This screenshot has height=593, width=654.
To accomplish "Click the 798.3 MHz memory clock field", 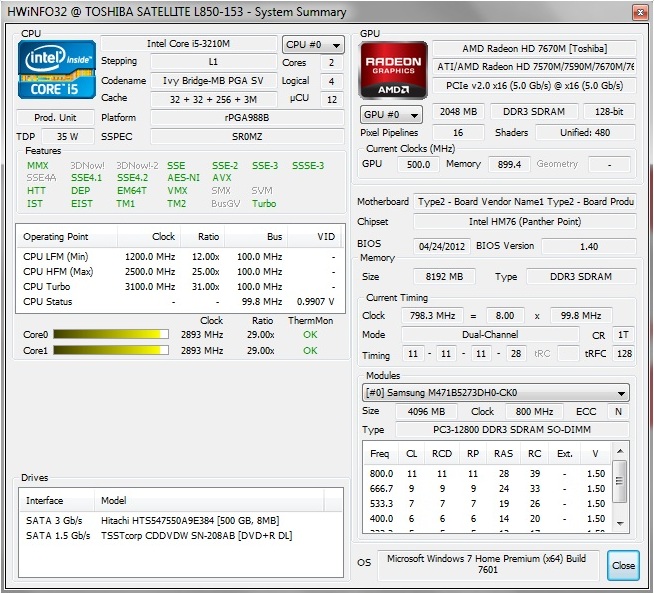I will pyautogui.click(x=432, y=316).
